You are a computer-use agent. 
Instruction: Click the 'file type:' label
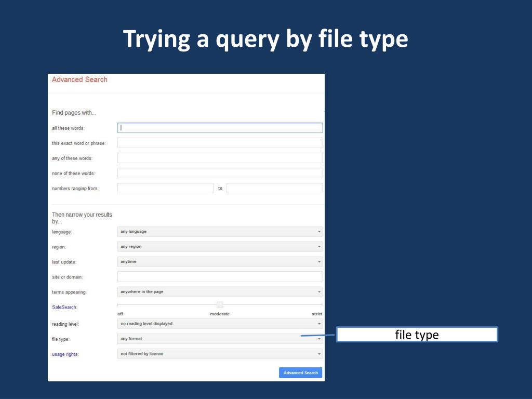coord(60,339)
